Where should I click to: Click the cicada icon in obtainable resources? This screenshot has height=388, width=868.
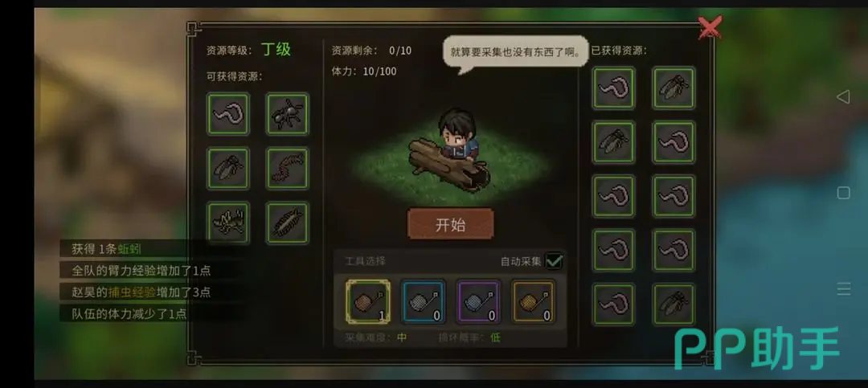[x=228, y=168]
